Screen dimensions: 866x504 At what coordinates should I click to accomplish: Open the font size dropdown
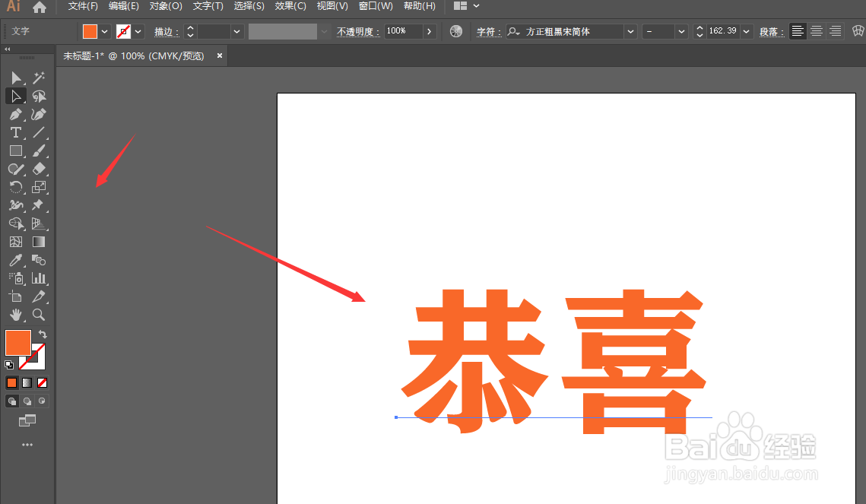[x=746, y=31]
